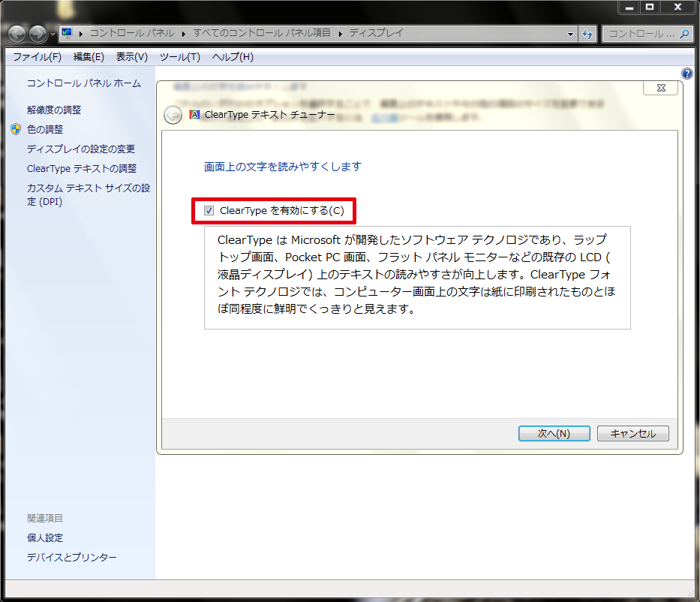Open 個人設定 related link
Image resolution: width=700 pixels, height=602 pixels.
pos(45,537)
